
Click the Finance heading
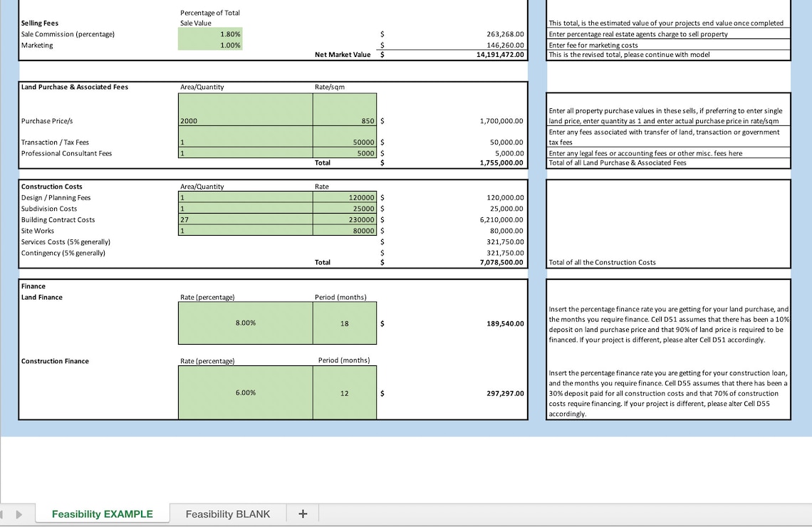[x=33, y=286]
